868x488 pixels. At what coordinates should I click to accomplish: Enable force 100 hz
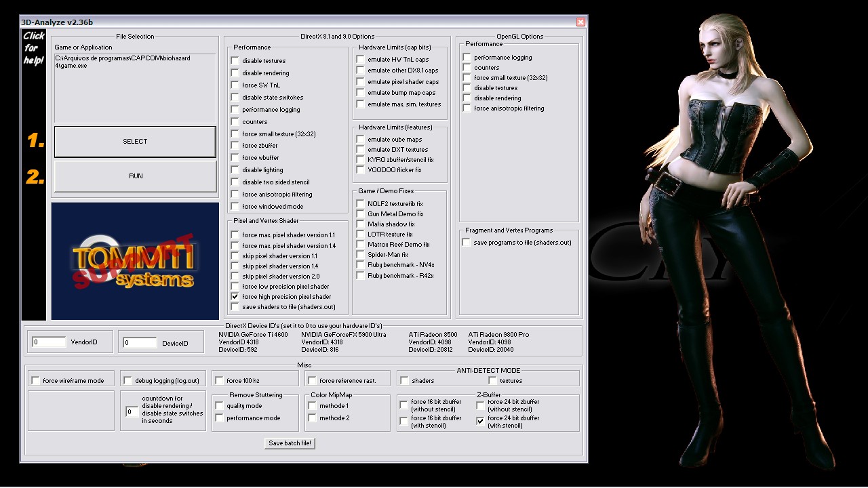point(219,381)
